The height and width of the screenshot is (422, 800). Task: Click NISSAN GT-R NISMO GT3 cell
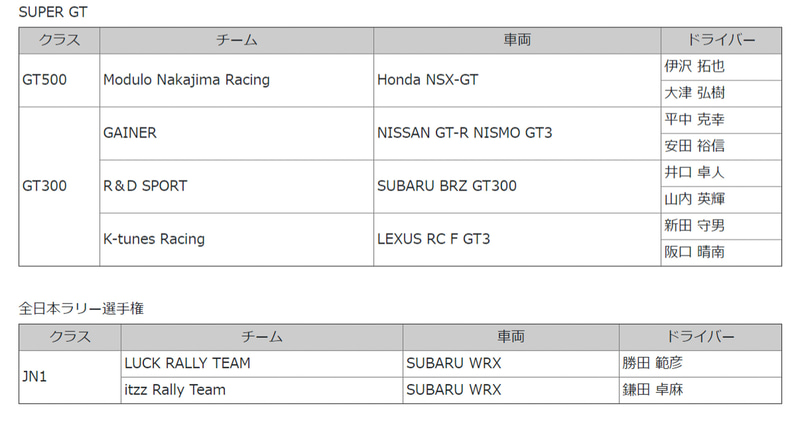(x=464, y=133)
